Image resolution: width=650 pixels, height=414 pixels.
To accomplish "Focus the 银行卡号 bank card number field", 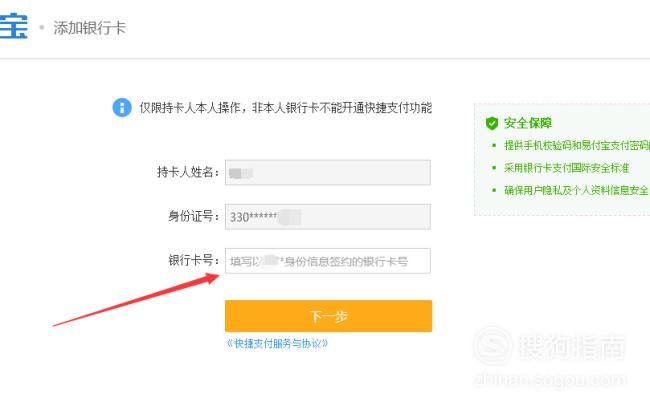I will [x=327, y=261].
